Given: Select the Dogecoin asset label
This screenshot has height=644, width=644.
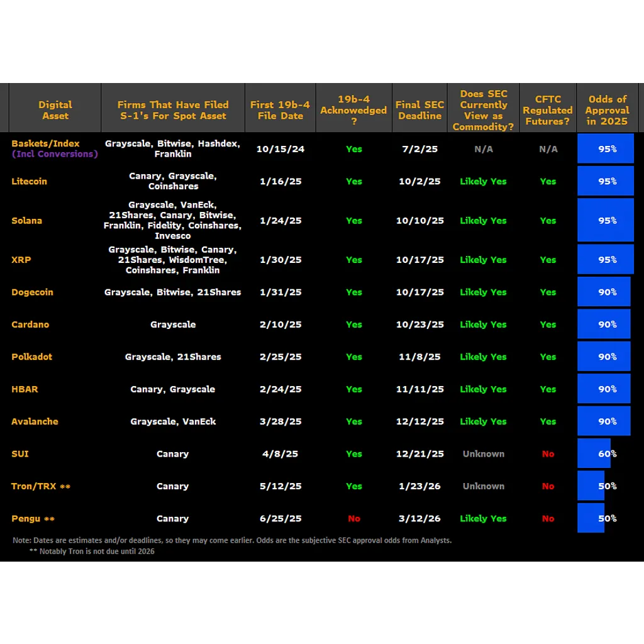Looking at the screenshot, I should [33, 292].
